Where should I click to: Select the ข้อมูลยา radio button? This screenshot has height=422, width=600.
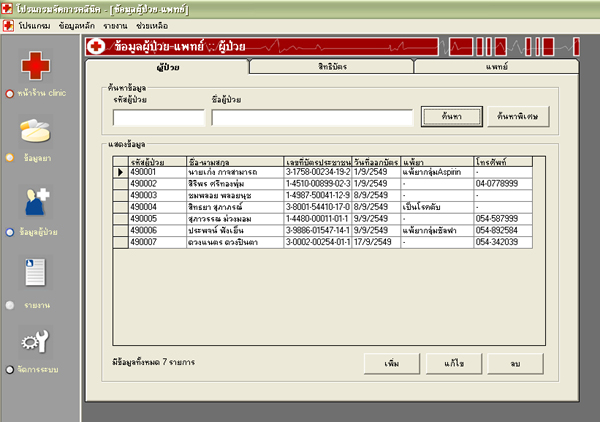(x=10, y=157)
